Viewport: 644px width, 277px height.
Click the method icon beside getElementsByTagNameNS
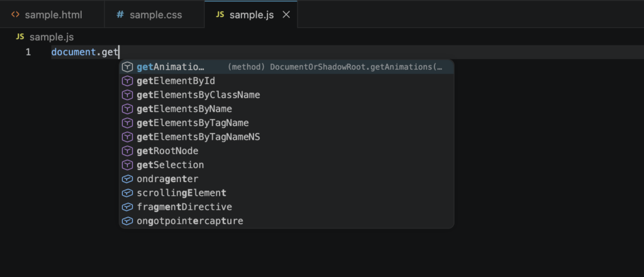[127, 137]
